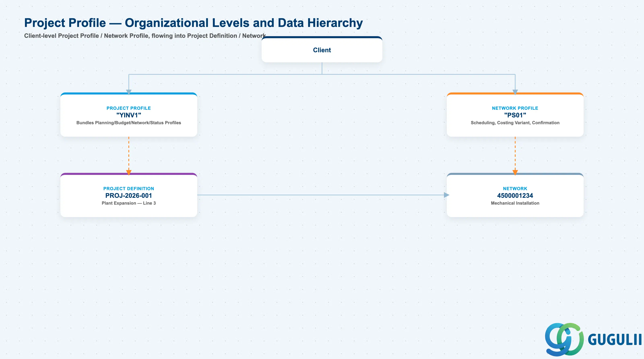Click text "Scheduling, Costing Variant, Confirmation"
The height and width of the screenshot is (359, 644).
[515, 123]
